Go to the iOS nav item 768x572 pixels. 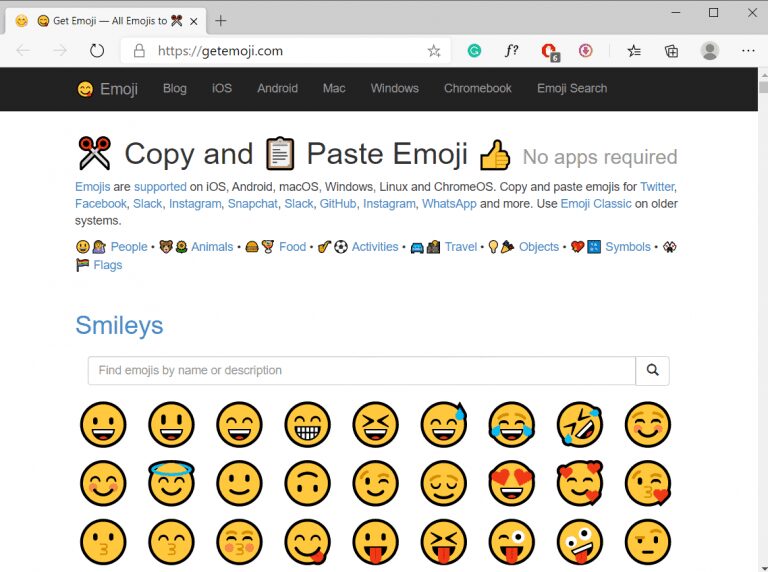221,88
